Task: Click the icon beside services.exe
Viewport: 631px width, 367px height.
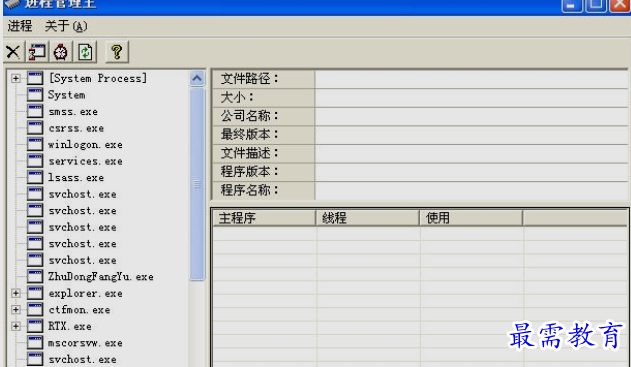Action: (35, 161)
